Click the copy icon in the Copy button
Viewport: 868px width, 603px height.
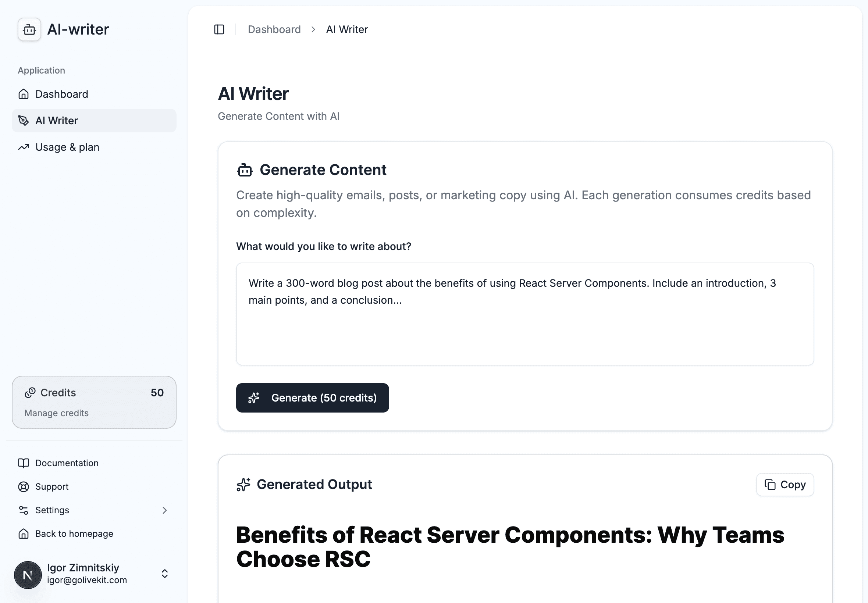tap(770, 484)
